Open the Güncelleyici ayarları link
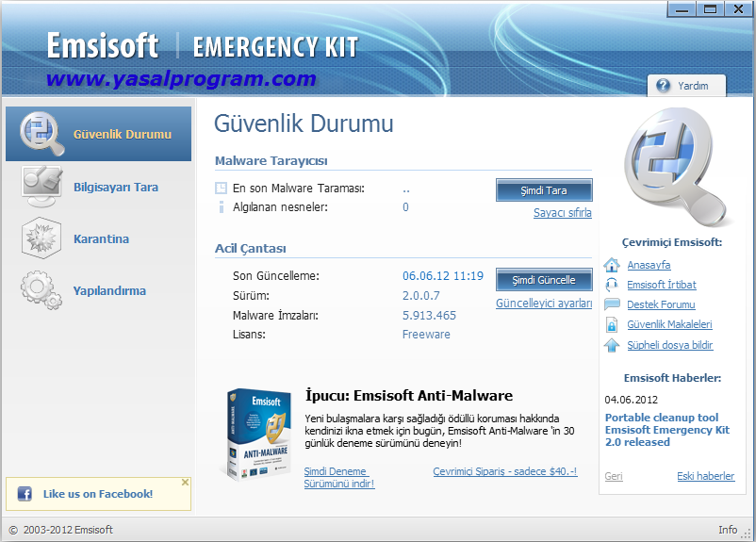Screen dimensions: 756x542 [x=544, y=304]
